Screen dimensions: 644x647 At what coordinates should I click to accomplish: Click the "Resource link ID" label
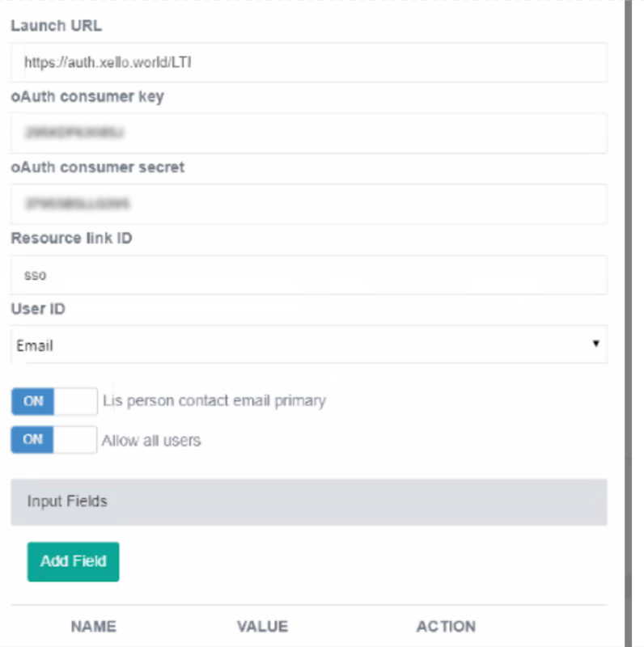(71, 239)
